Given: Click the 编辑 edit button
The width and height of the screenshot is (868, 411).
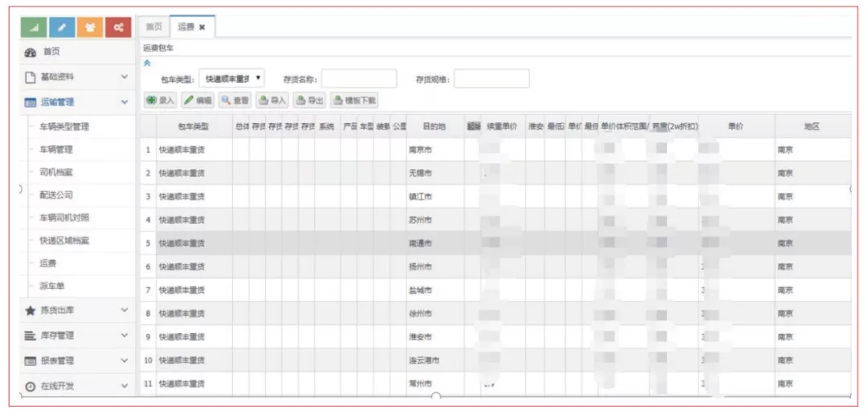Looking at the screenshot, I should (x=199, y=101).
